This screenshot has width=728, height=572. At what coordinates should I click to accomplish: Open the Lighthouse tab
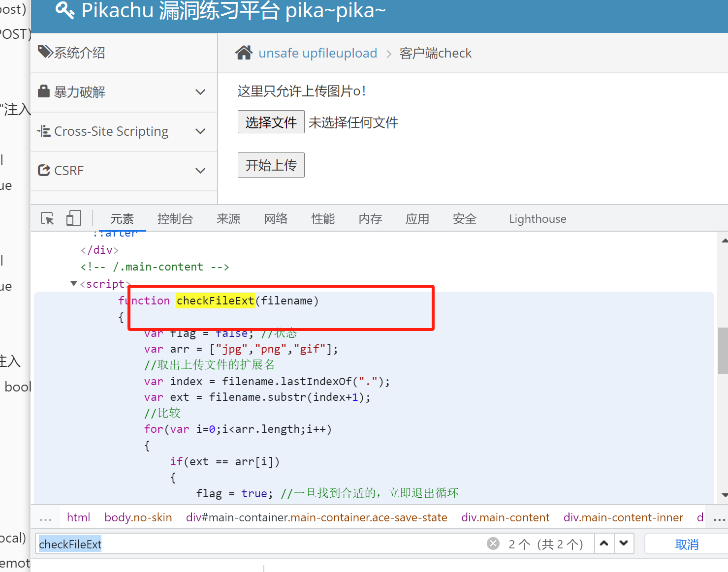(537, 219)
